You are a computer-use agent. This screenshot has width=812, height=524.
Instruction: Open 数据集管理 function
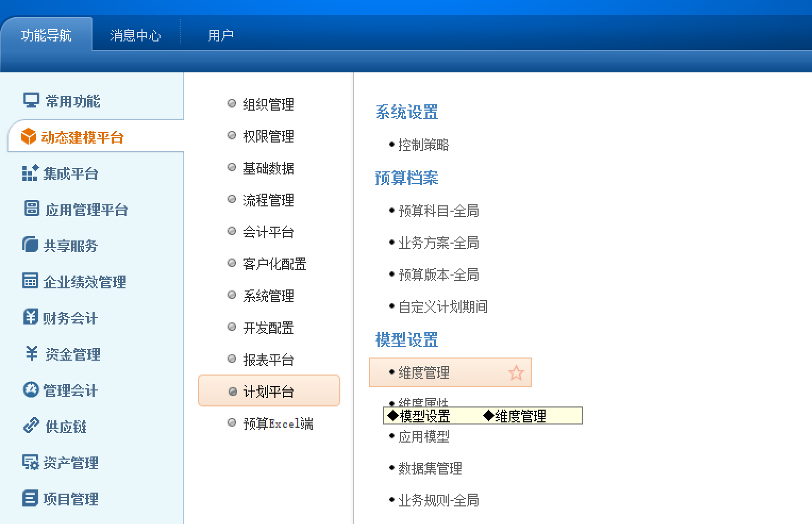point(430,468)
